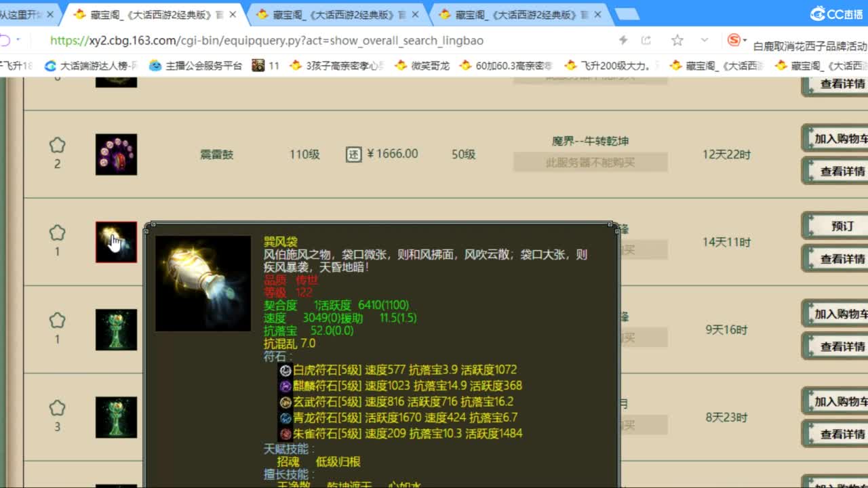Click the 青龙符石[5级] line in tooltip
The image size is (868, 488).
click(x=399, y=418)
